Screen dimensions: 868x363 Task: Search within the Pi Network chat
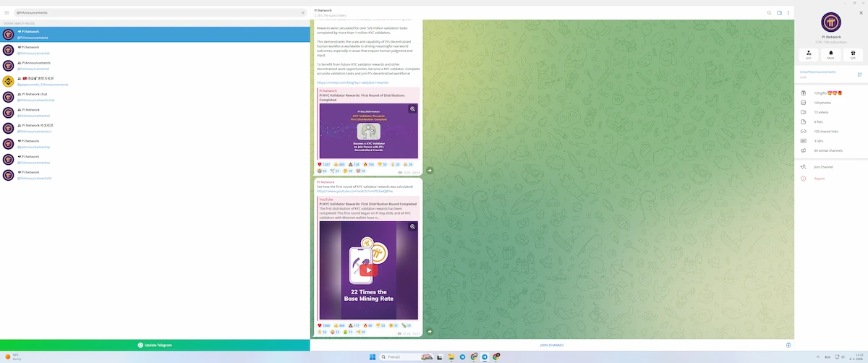pos(770,13)
